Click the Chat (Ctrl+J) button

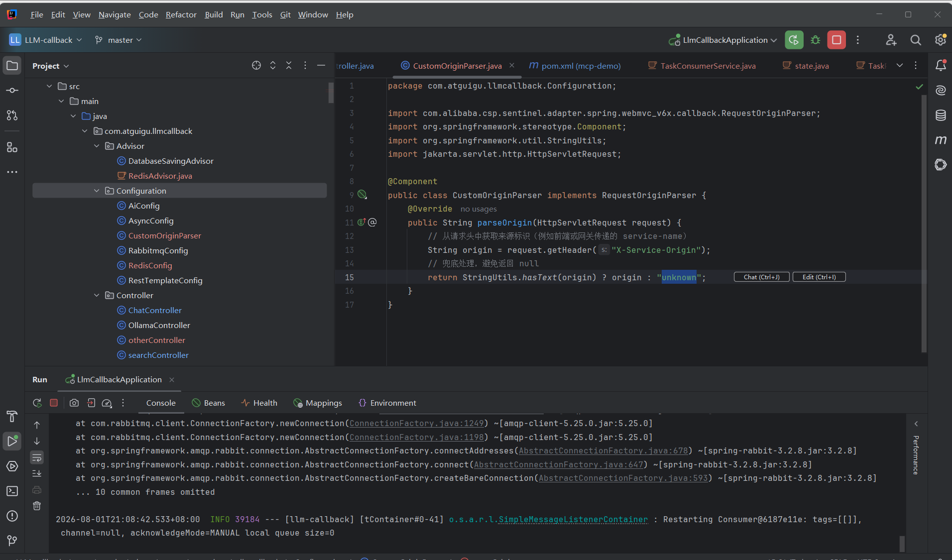point(761,277)
